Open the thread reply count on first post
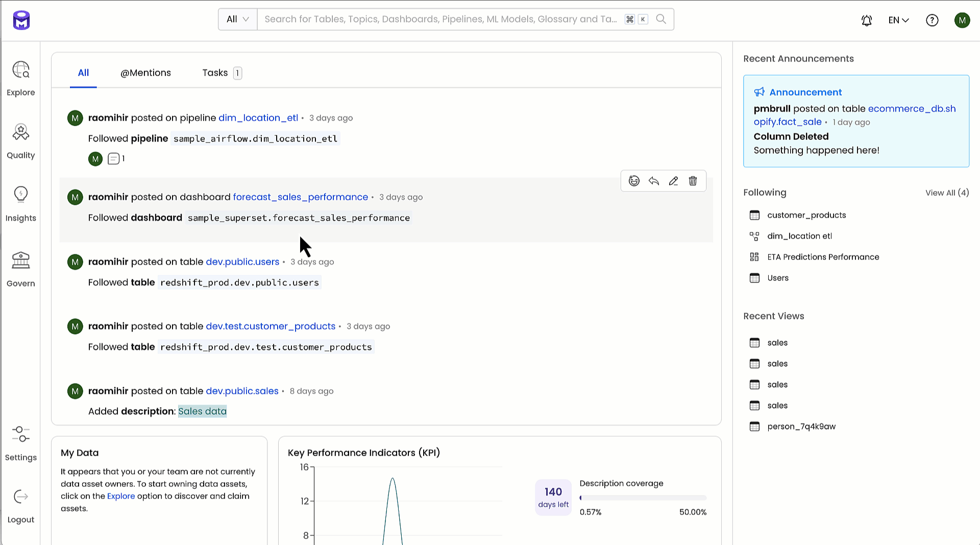The image size is (980, 545). tap(116, 159)
